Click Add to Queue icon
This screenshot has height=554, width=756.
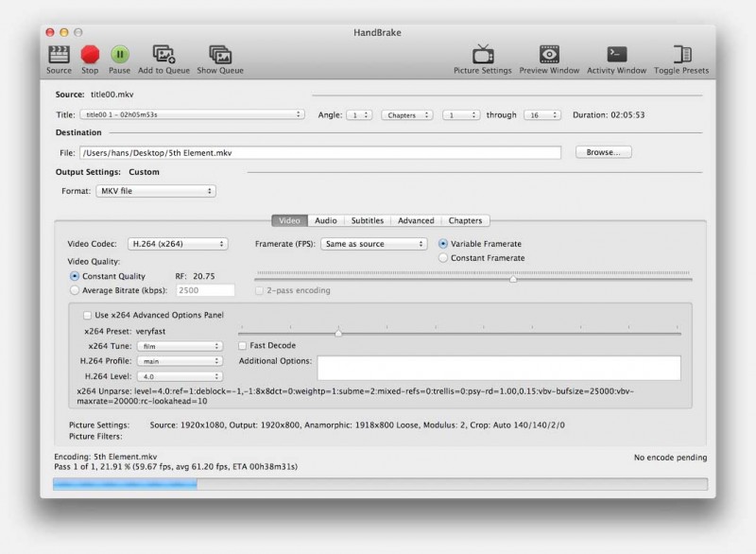pyautogui.click(x=163, y=55)
